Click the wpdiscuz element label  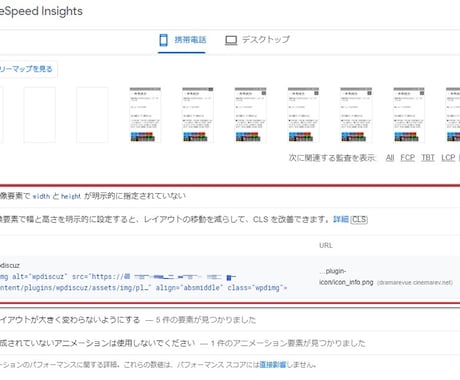pos(10,265)
